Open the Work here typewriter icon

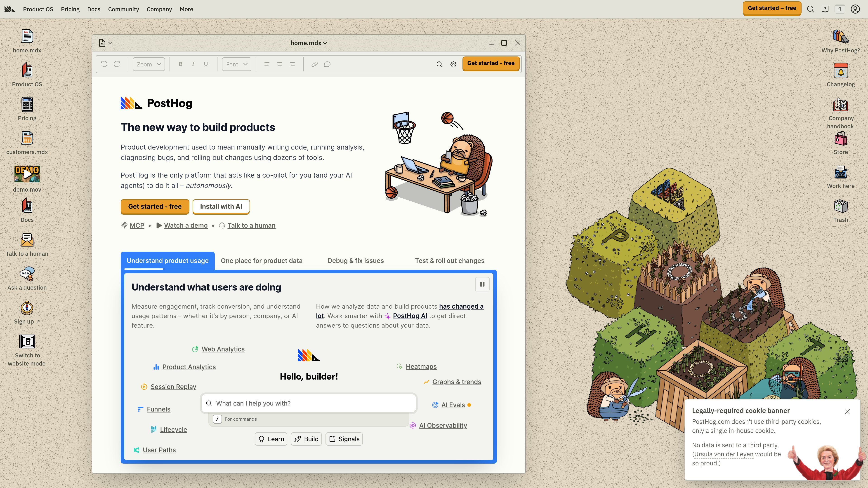pos(841,172)
